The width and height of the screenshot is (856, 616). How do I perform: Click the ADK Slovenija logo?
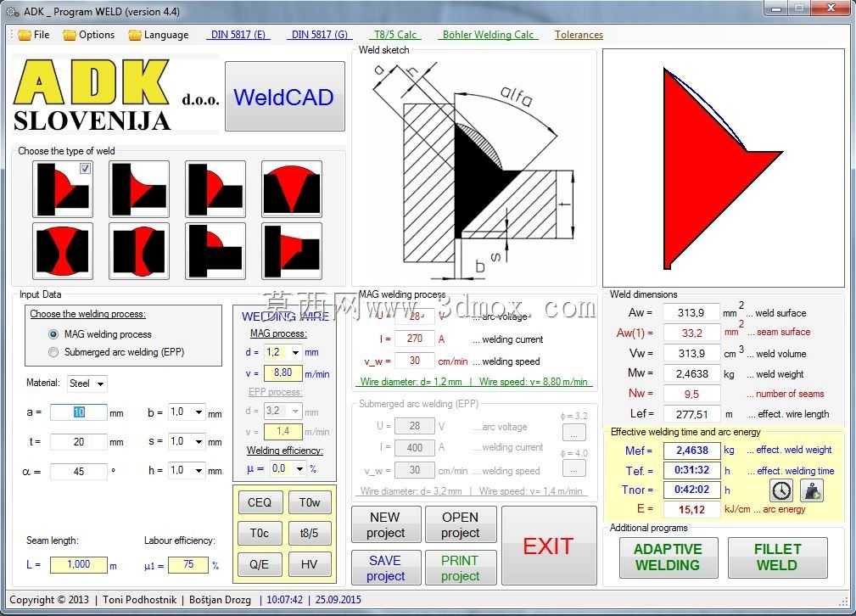(115, 94)
